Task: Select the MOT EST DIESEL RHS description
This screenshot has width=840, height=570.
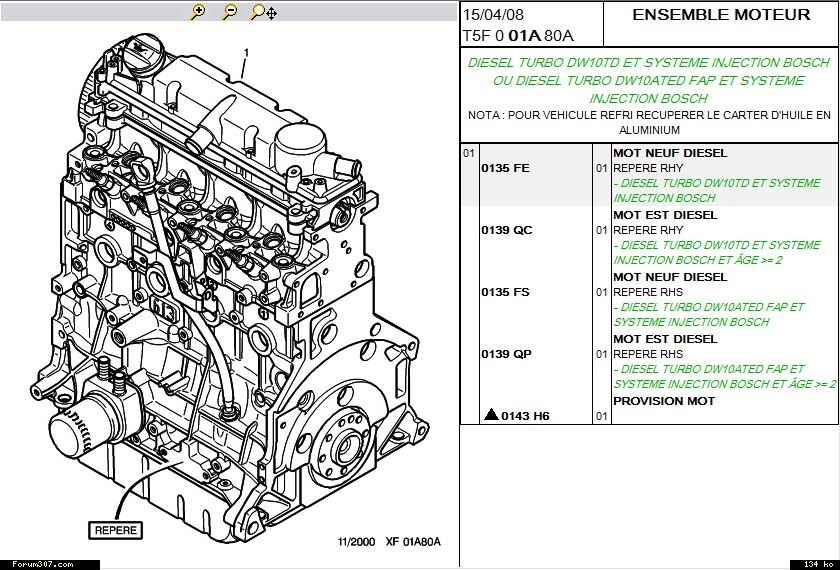Action: [665, 339]
